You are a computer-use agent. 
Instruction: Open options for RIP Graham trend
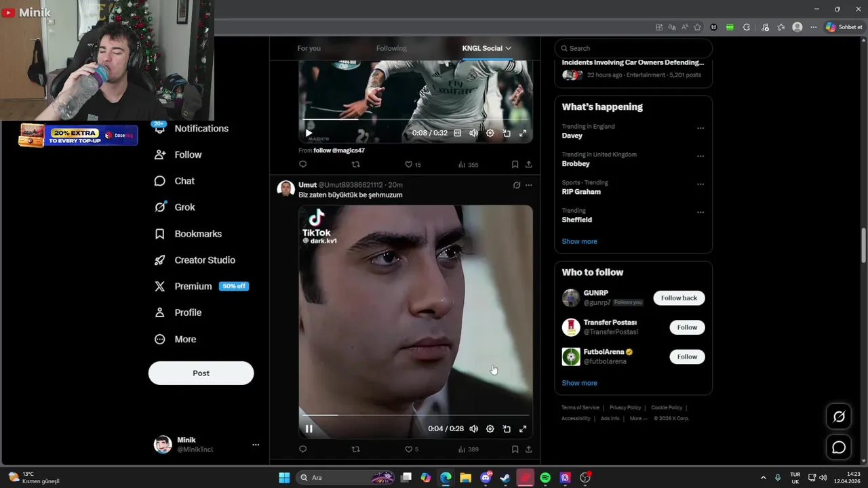click(x=701, y=184)
